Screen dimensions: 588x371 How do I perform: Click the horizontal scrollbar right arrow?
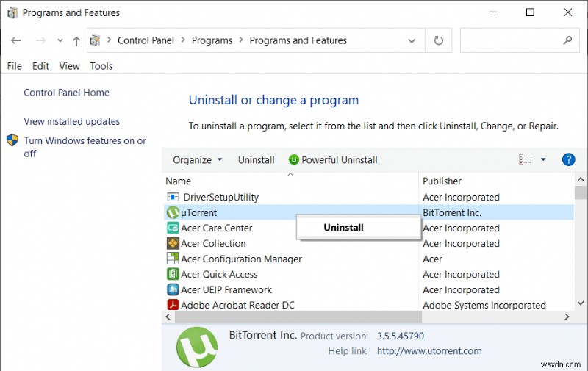[567, 317]
